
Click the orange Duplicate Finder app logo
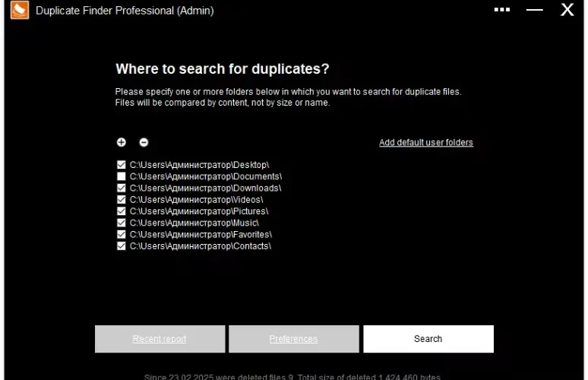[x=20, y=10]
